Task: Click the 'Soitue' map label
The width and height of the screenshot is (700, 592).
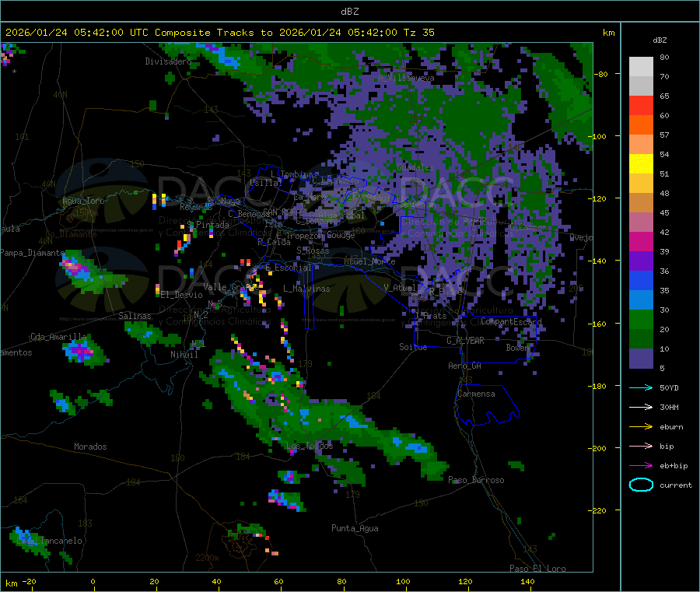Action: tap(413, 347)
